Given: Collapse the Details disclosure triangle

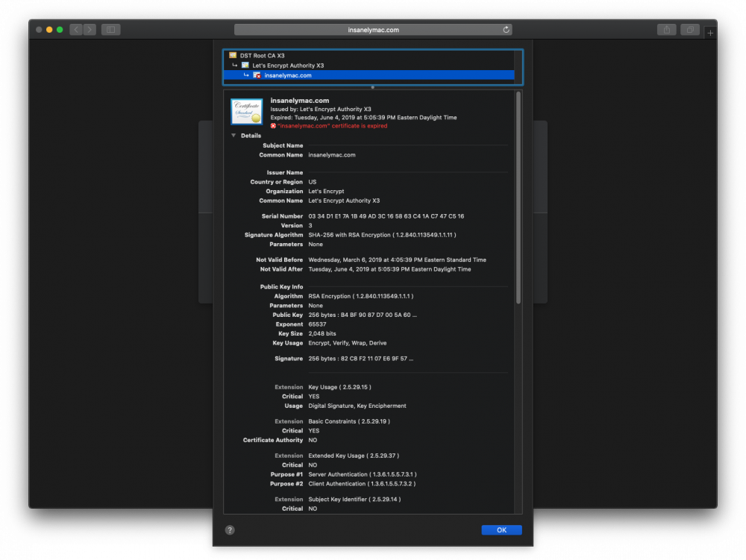Looking at the screenshot, I should click(233, 136).
